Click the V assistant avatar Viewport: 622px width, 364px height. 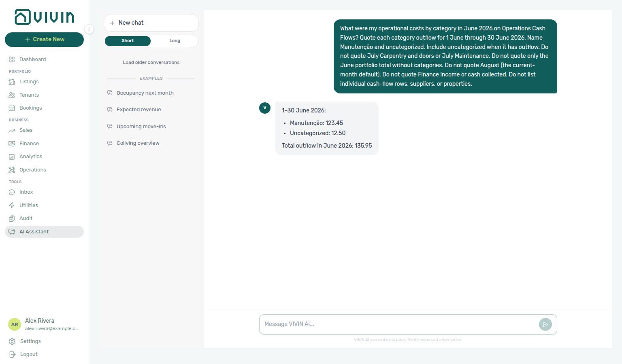(265, 108)
